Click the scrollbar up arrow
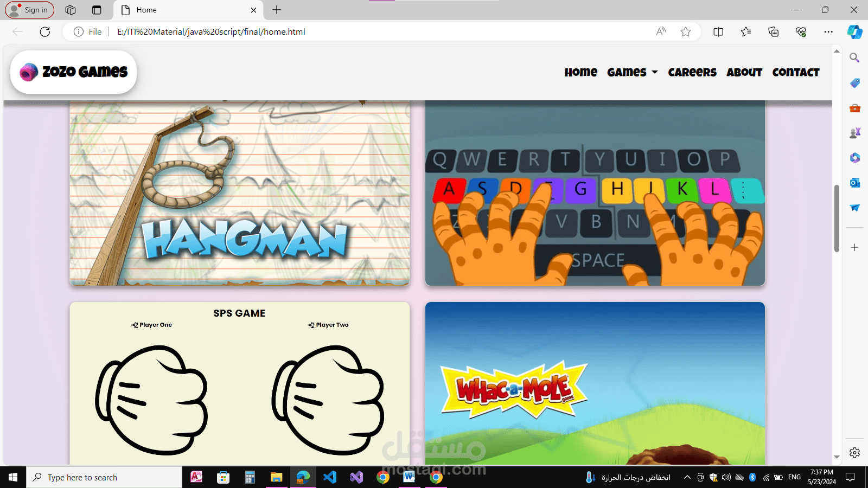Viewport: 868px width, 488px height. 837,51
